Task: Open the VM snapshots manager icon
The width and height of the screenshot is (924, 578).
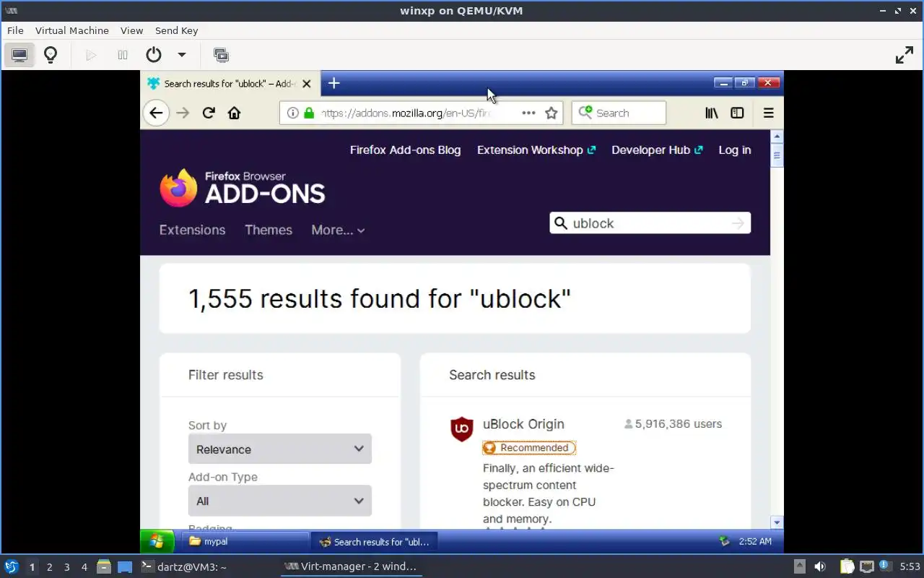Action: (221, 55)
